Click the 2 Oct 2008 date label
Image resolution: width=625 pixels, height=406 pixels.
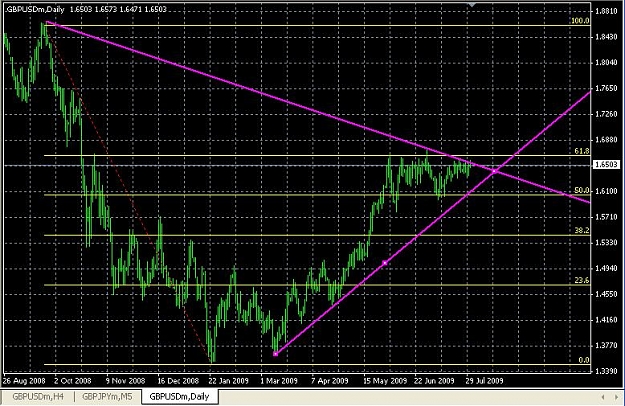click(x=73, y=381)
